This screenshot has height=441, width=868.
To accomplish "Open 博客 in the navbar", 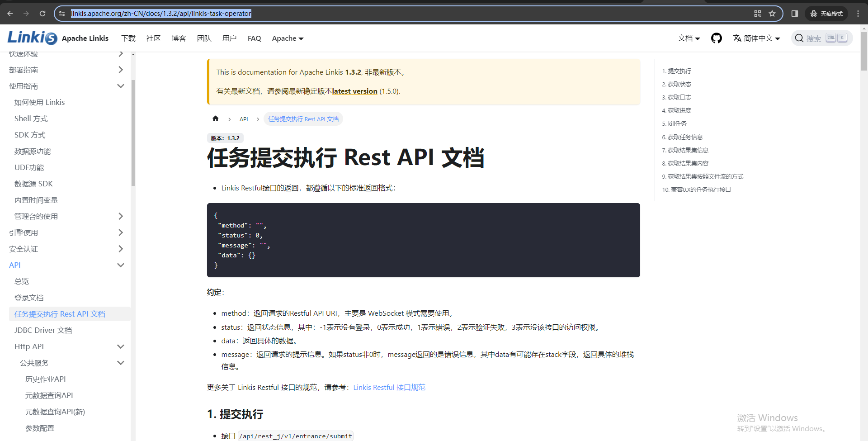I will pyautogui.click(x=179, y=38).
